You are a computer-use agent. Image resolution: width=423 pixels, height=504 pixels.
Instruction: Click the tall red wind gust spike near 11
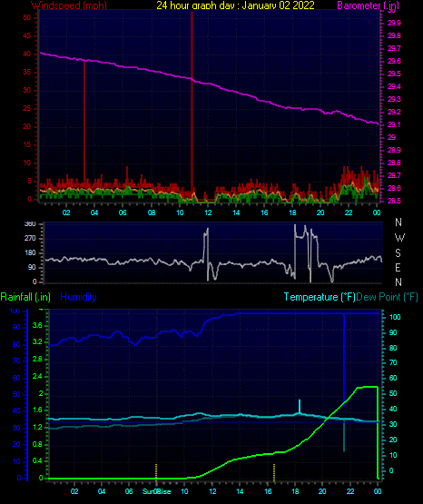pos(192,106)
